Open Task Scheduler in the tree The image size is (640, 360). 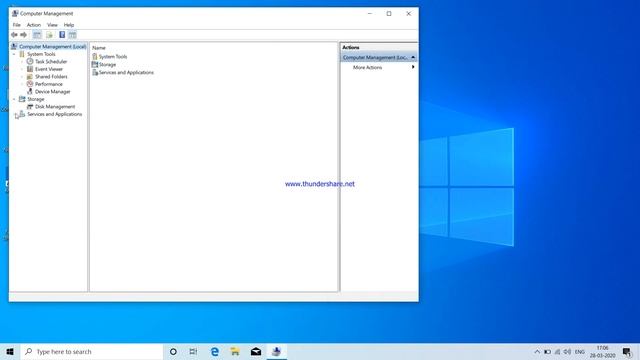point(51,62)
